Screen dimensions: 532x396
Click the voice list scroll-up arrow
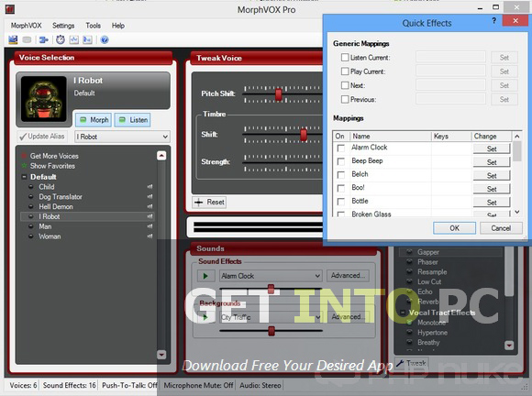pos(161,156)
